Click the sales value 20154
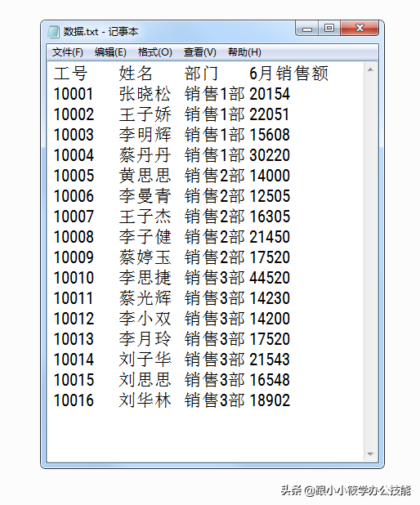420x505 pixels. click(x=270, y=94)
